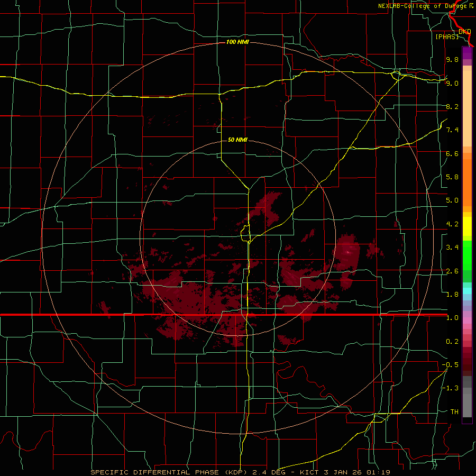476x476 pixels.
Task: Click the 8.2 legend value
Action: 452,106
